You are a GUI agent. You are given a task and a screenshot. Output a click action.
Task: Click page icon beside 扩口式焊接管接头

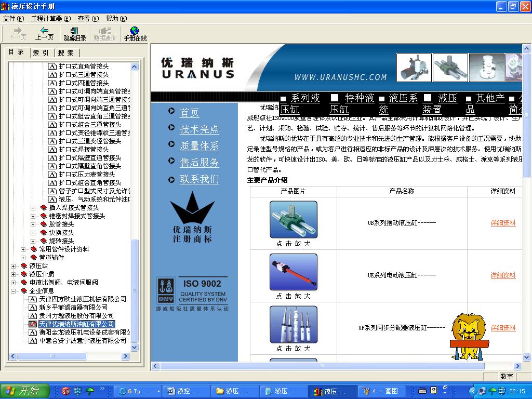52,150
